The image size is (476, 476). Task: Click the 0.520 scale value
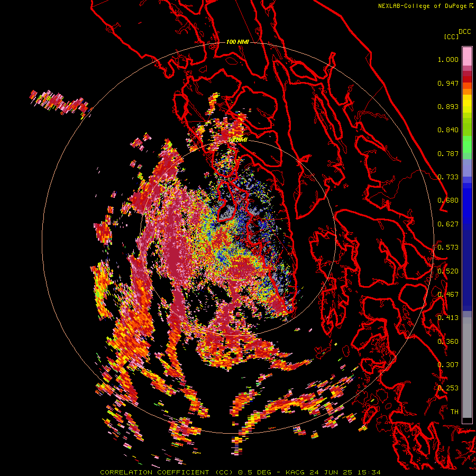click(448, 271)
